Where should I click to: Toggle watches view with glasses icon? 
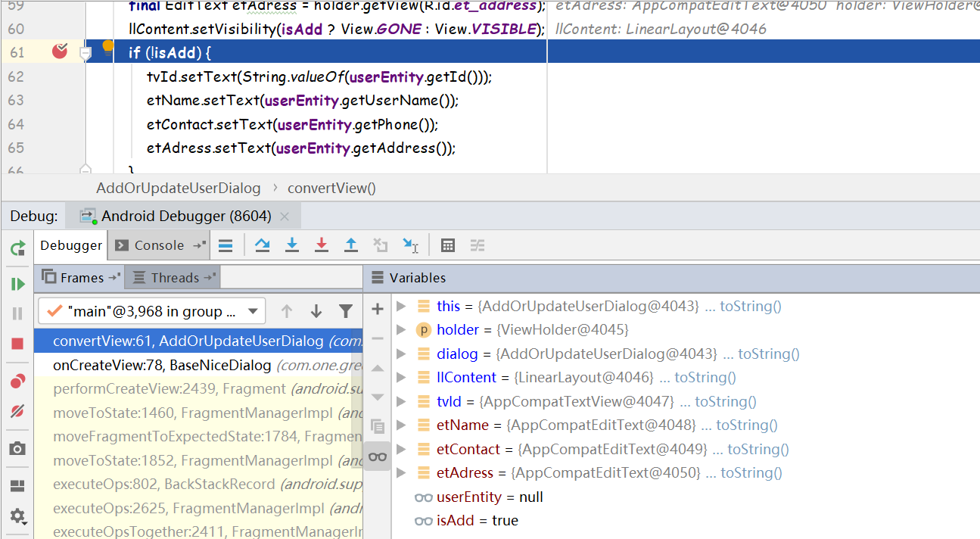pos(377,456)
